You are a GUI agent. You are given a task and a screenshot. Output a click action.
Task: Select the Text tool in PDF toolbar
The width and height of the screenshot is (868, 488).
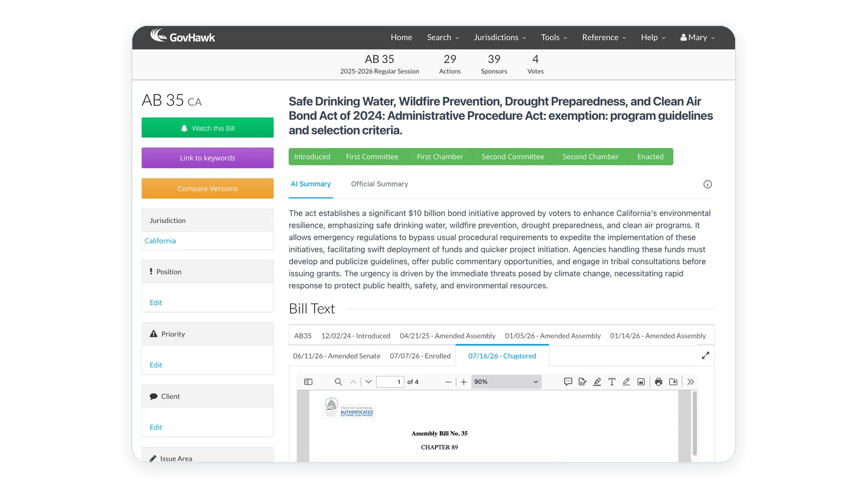point(612,382)
